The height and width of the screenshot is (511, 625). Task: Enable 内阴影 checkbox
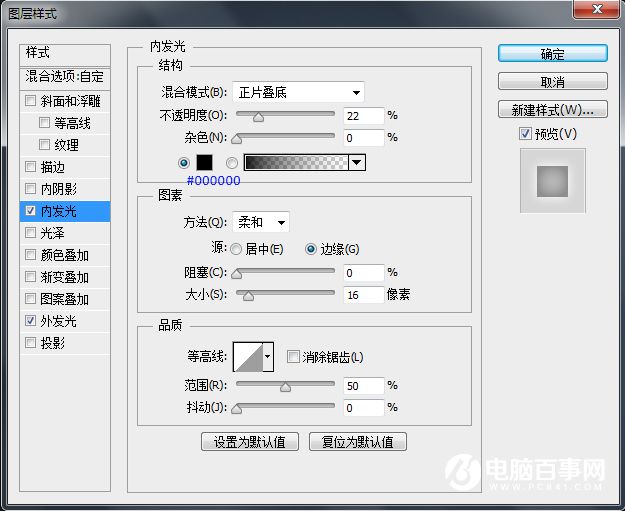[x=30, y=188]
